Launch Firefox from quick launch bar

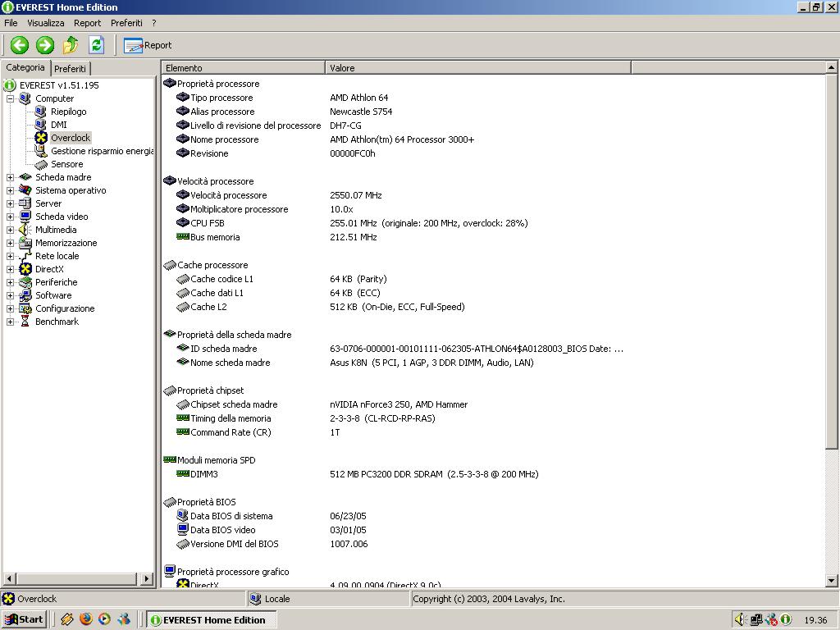[x=85, y=619]
